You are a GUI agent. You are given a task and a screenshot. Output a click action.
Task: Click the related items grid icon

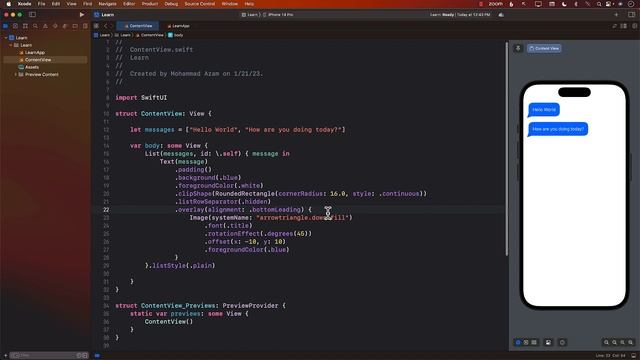point(96,26)
